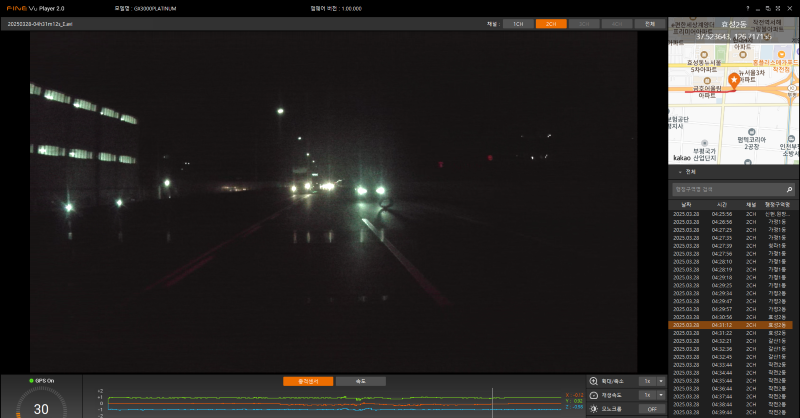800x418 pixels.
Task: Select the recording at 04:25:56
Action: point(731,214)
